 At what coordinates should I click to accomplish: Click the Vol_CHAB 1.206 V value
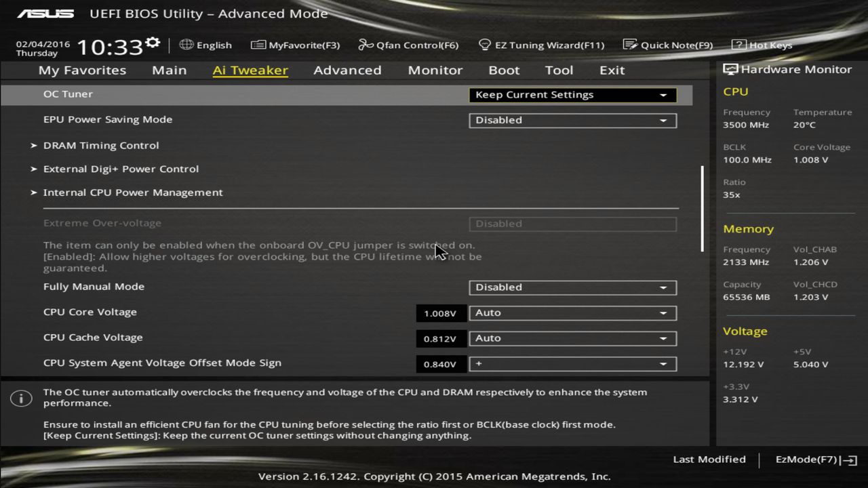pos(810,262)
